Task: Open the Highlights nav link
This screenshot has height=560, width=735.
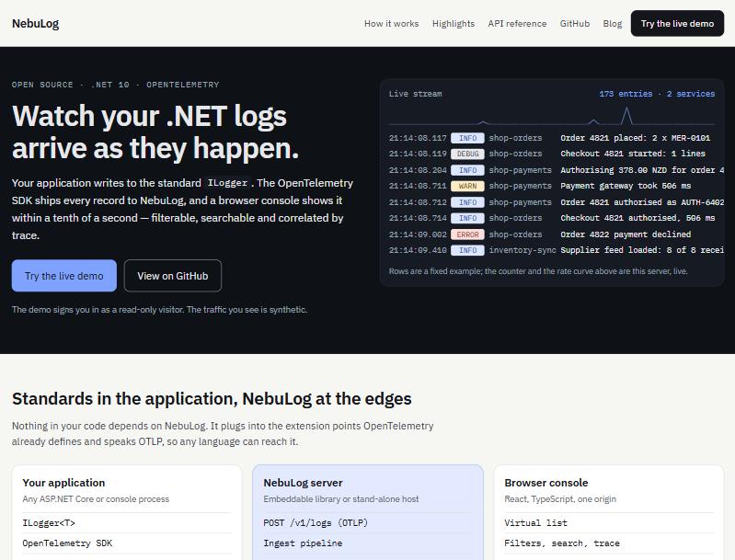Action: click(454, 23)
